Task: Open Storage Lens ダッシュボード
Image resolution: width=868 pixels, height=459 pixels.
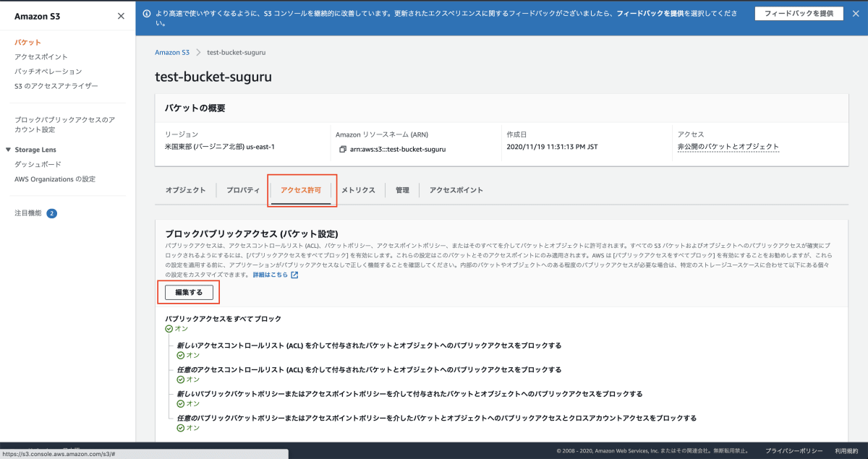Action: (38, 164)
